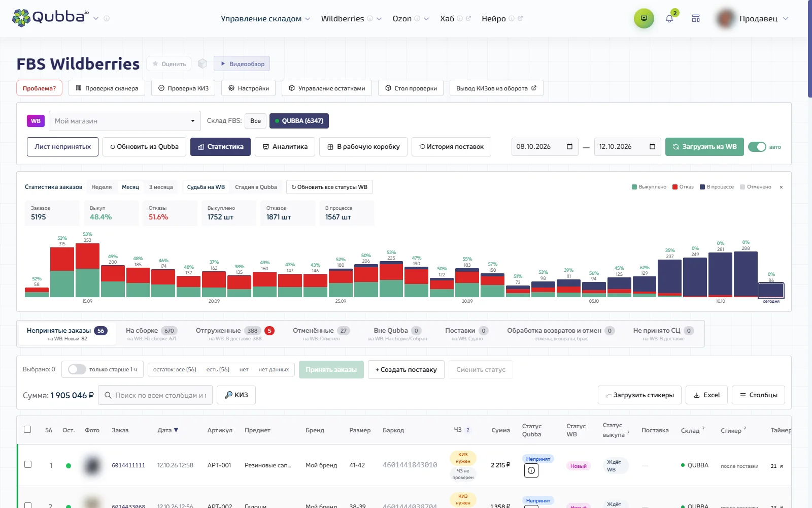The image size is (812, 508).
Task: Select the Месяц statistics period
Action: click(x=130, y=187)
